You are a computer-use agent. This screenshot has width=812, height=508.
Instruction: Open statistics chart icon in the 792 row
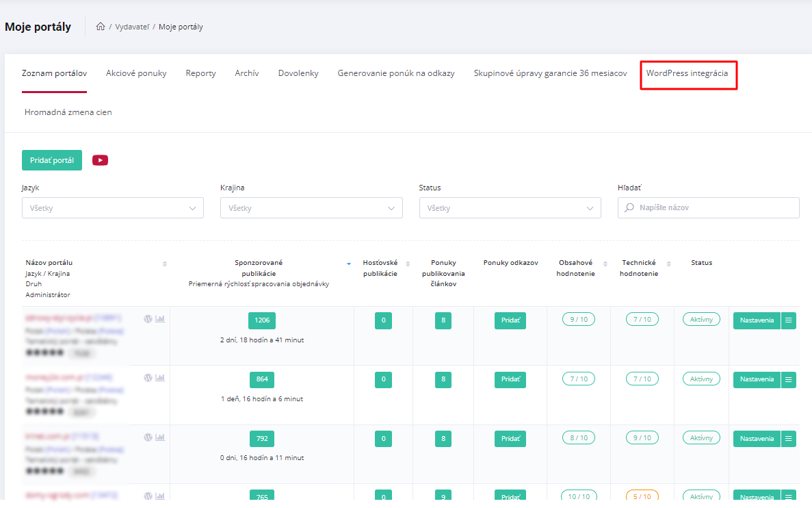160,437
